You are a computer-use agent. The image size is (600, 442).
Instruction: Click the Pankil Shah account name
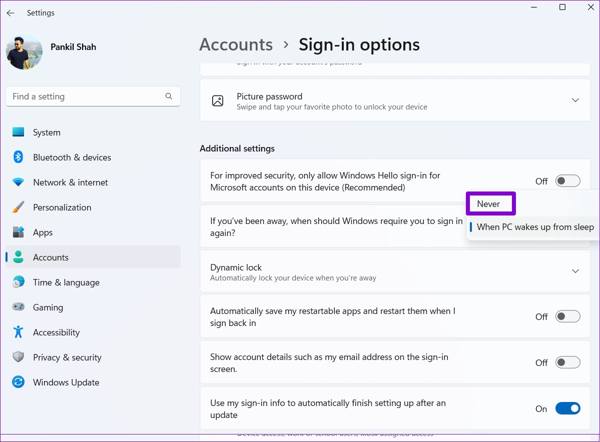coord(73,47)
